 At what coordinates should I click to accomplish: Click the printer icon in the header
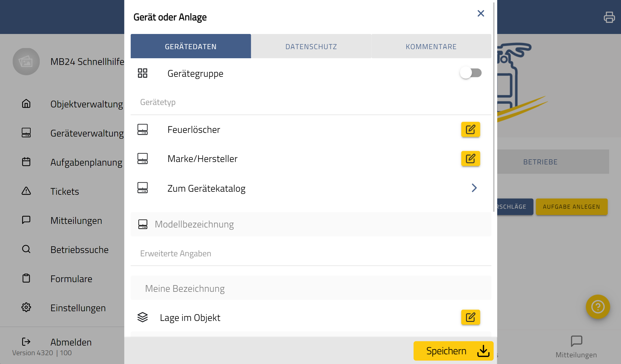pyautogui.click(x=609, y=17)
